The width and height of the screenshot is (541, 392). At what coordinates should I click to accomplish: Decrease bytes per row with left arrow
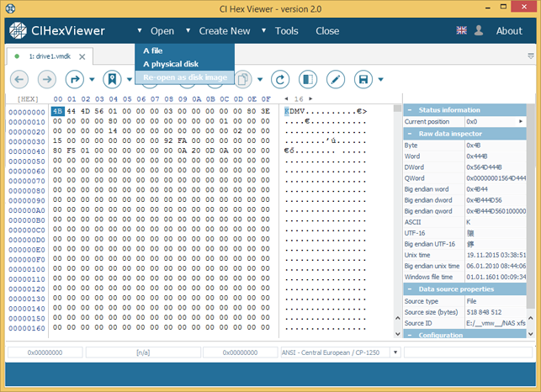coord(286,98)
